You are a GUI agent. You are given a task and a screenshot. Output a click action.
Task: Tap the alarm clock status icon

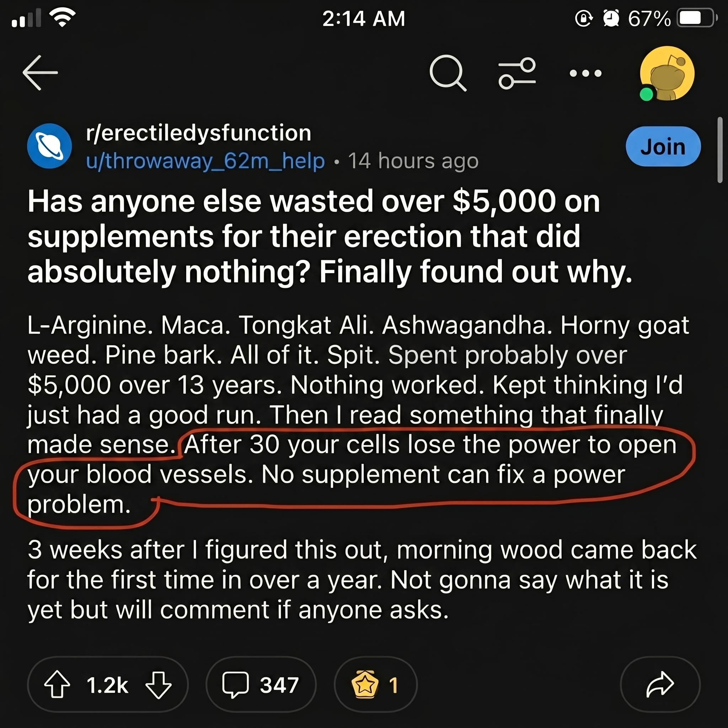(x=611, y=18)
